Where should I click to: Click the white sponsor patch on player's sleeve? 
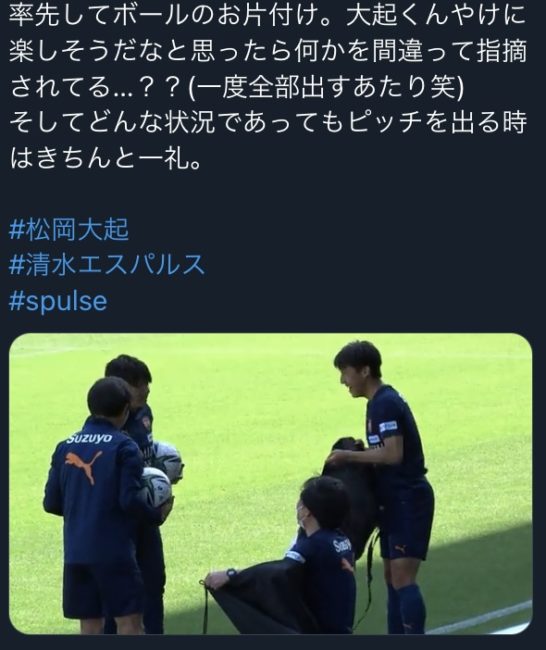coord(388,426)
